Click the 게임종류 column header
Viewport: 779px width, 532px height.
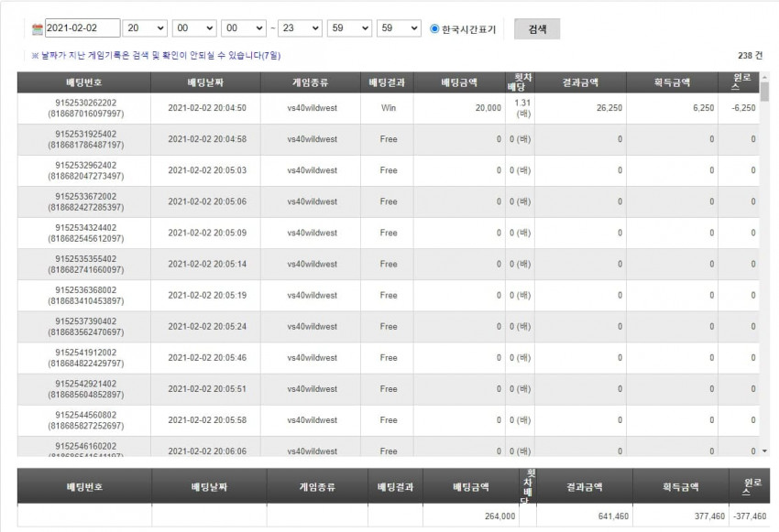click(311, 82)
